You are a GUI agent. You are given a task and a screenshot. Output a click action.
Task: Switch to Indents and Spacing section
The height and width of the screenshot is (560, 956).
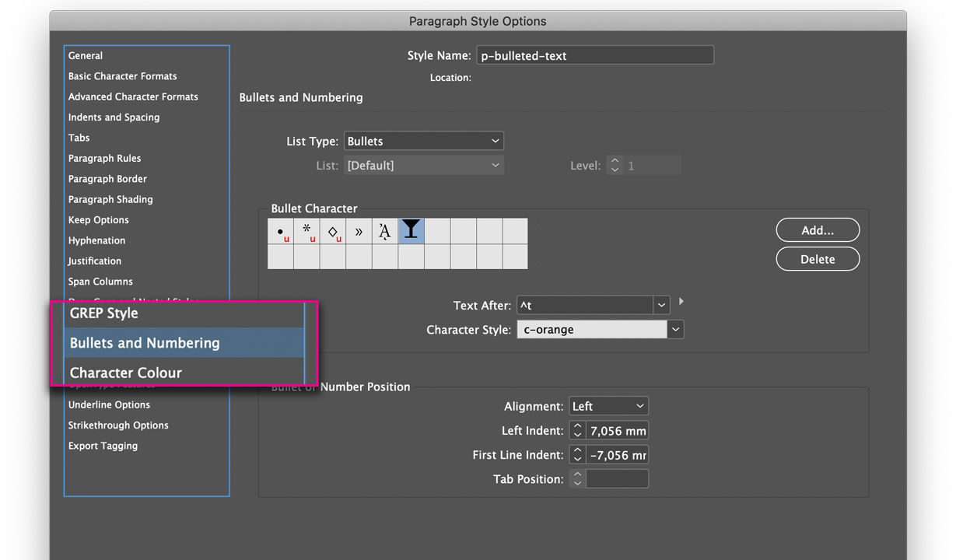tap(114, 117)
